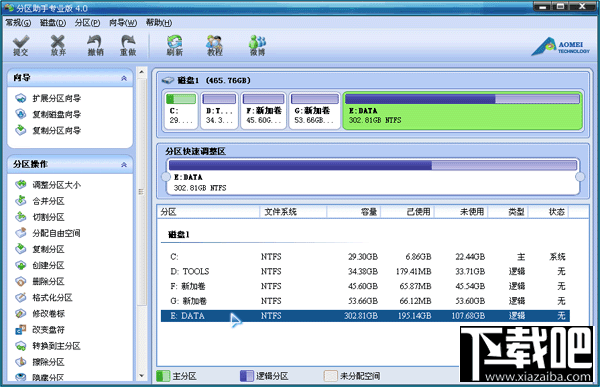Screen dimensions: 600x387
Task: Click the sidebar scrollbar down arrow
Action: click(x=142, y=376)
